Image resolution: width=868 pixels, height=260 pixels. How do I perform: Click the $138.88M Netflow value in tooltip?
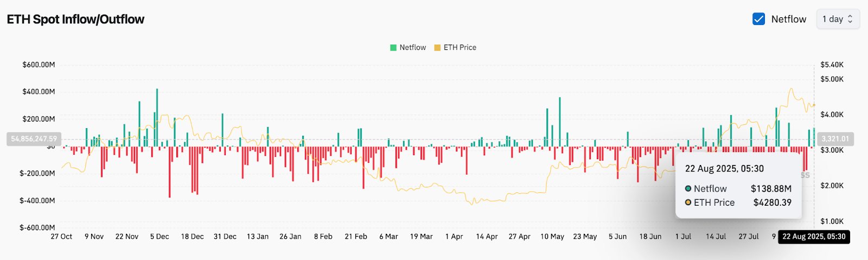tap(771, 189)
